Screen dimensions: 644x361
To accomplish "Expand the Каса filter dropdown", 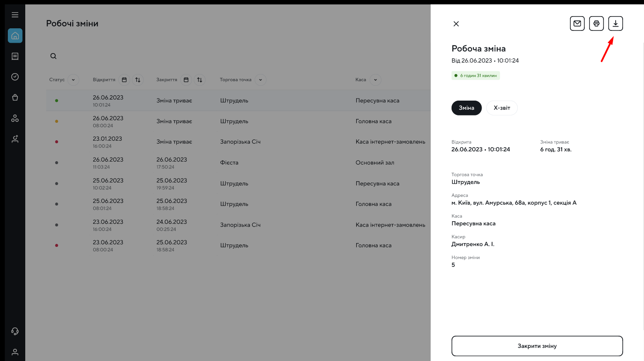I will (375, 80).
